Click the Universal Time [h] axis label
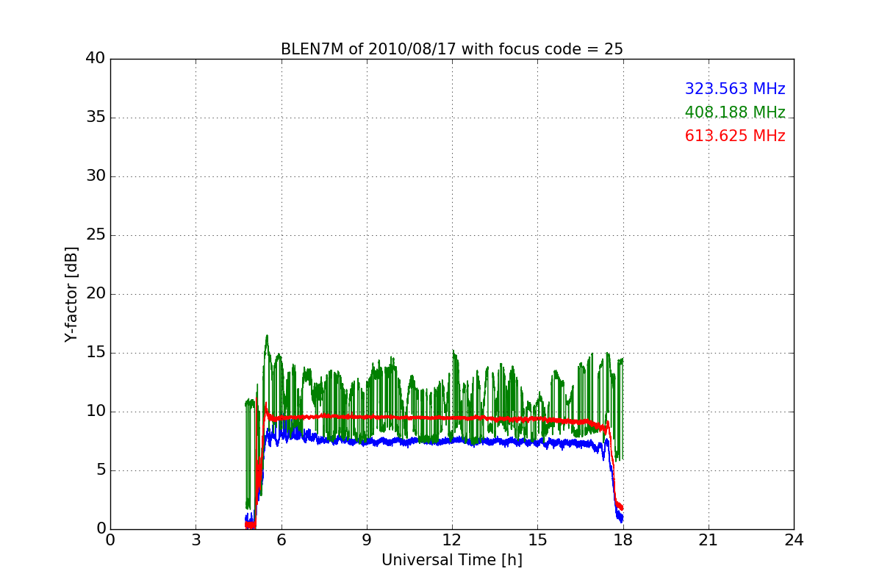The width and height of the screenshot is (882, 588). 452,560
